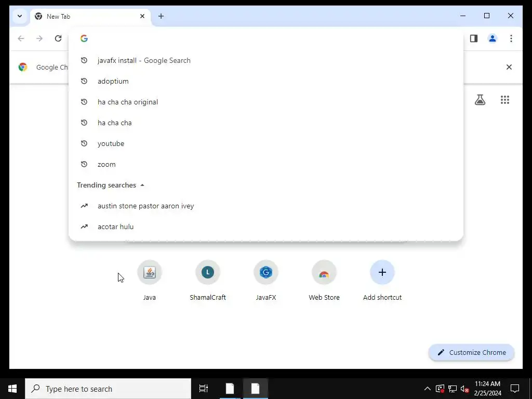Close the New Tab tab

click(x=142, y=16)
